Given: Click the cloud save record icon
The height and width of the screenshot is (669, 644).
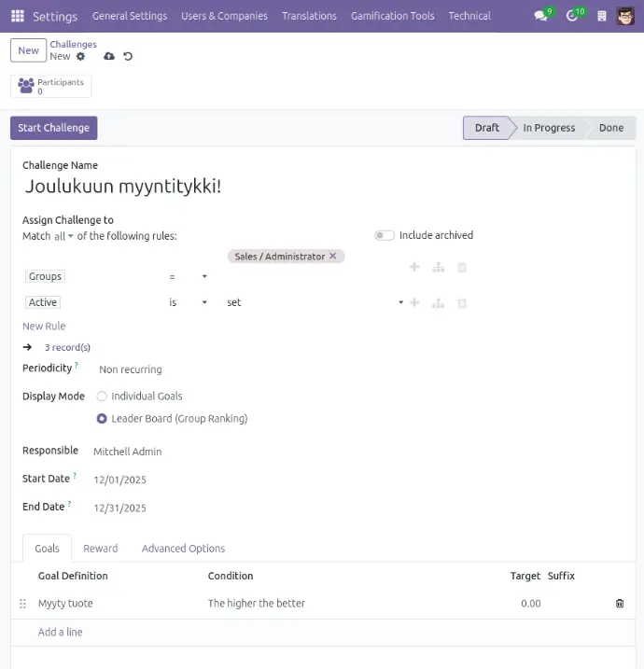Looking at the screenshot, I should 109,57.
